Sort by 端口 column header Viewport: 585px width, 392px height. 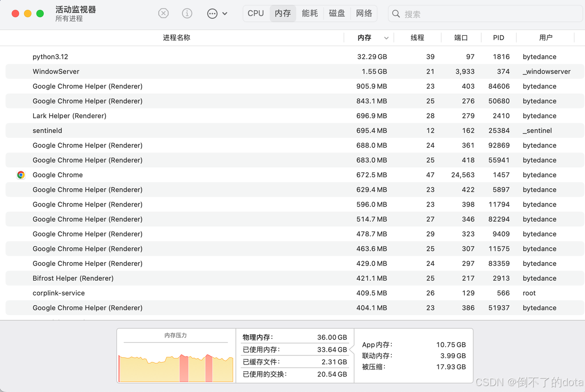point(461,38)
